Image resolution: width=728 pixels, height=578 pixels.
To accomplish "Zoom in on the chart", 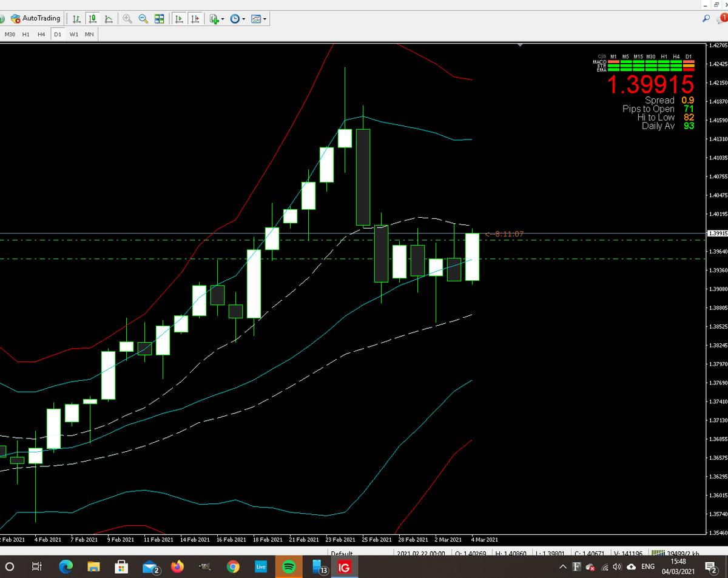I will [127, 19].
